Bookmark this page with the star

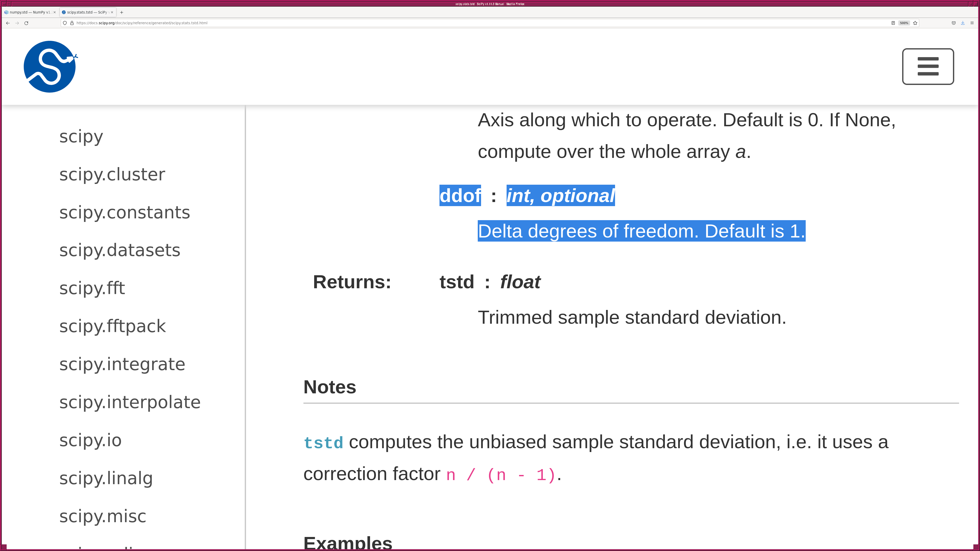(915, 23)
